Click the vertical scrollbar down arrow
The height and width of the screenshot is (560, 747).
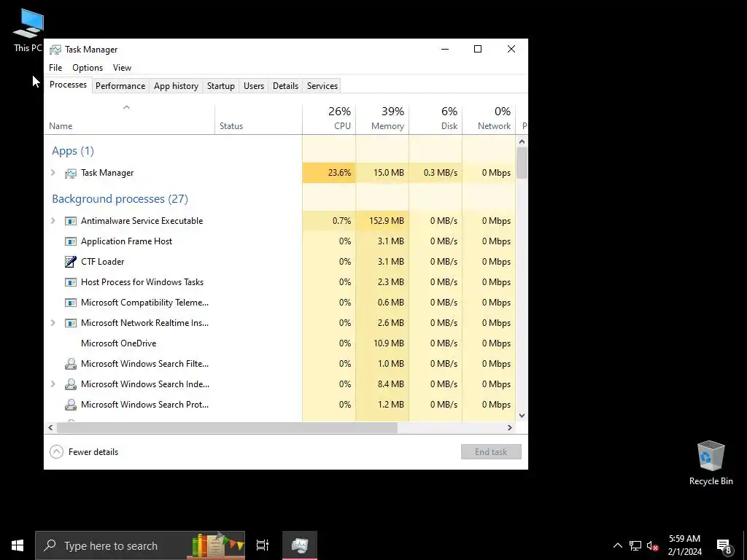click(x=522, y=415)
